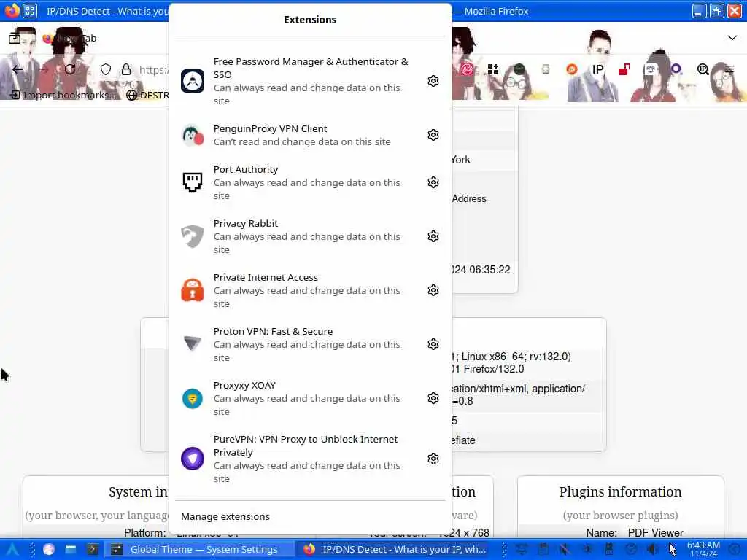Click the grid-plus toolbar extension icon
The width and height of the screenshot is (747, 560).
[x=493, y=69]
